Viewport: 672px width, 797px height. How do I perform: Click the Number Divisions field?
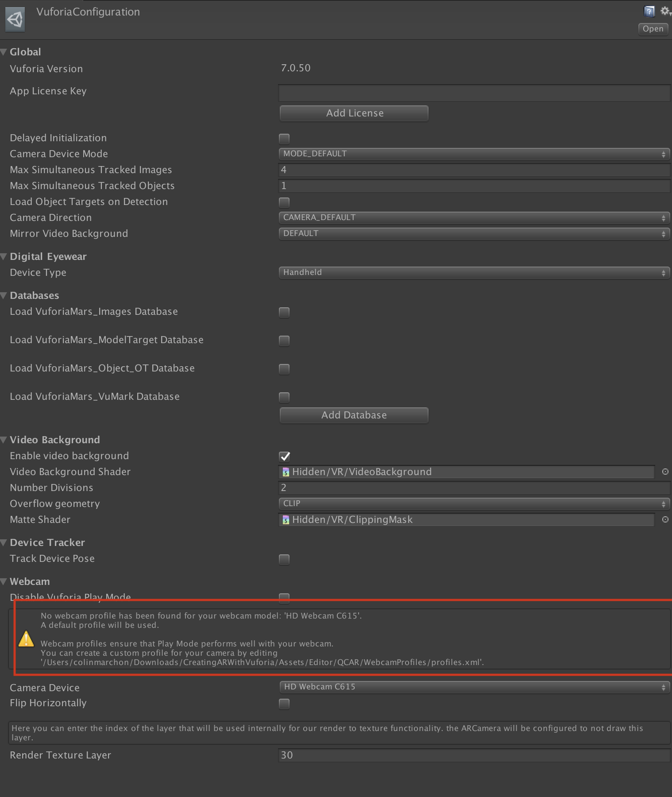point(474,488)
